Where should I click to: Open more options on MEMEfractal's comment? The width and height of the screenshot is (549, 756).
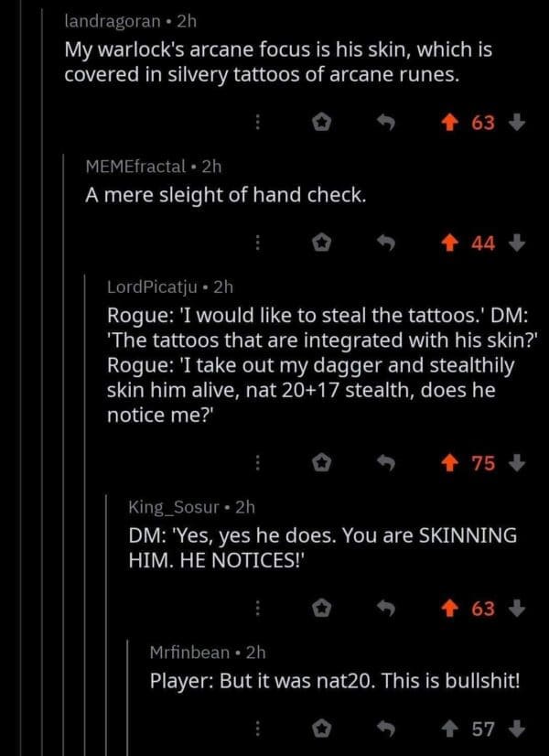257,244
